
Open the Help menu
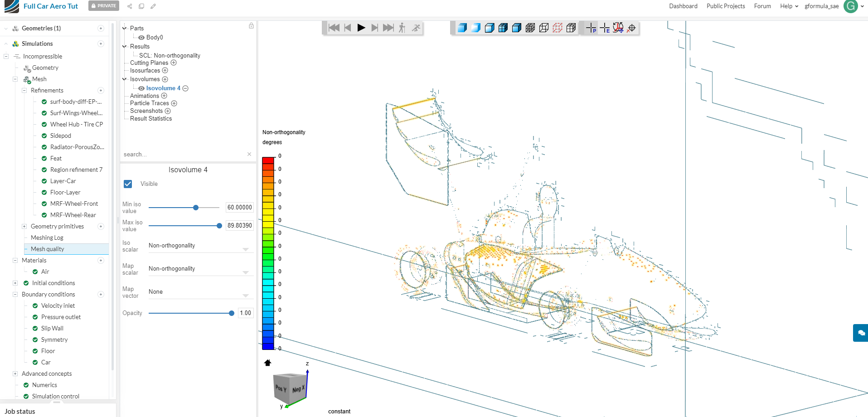coord(789,6)
